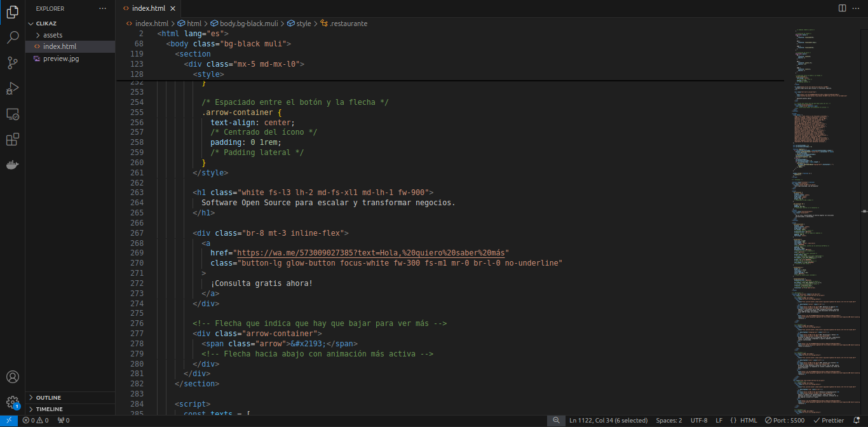Open the Remote Explorer view
This screenshot has width=868, height=427.
(x=13, y=114)
